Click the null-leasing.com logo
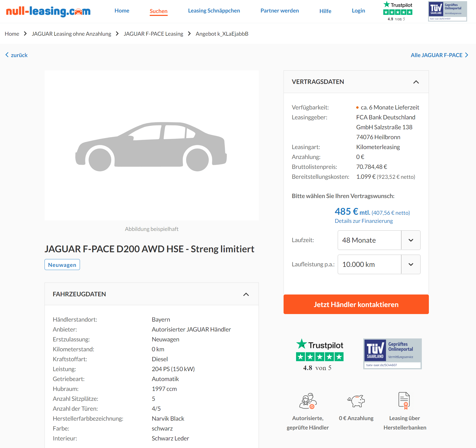The height and width of the screenshot is (448, 476). [x=48, y=11]
